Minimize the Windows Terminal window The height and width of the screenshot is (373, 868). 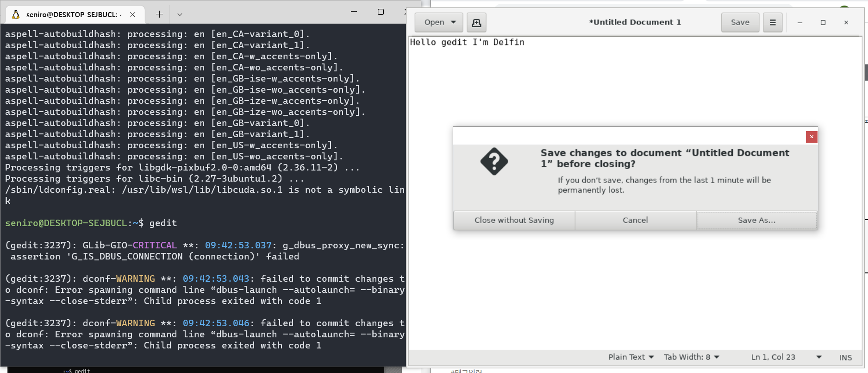pos(354,12)
